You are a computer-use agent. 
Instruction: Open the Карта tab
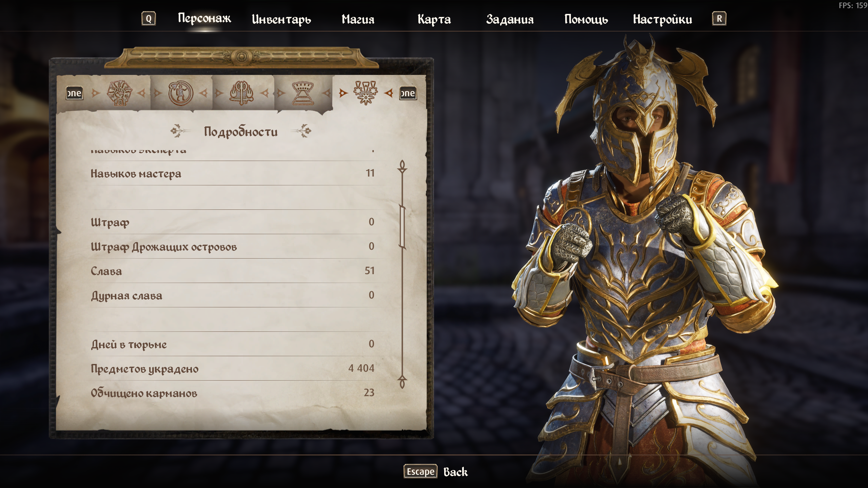point(434,19)
